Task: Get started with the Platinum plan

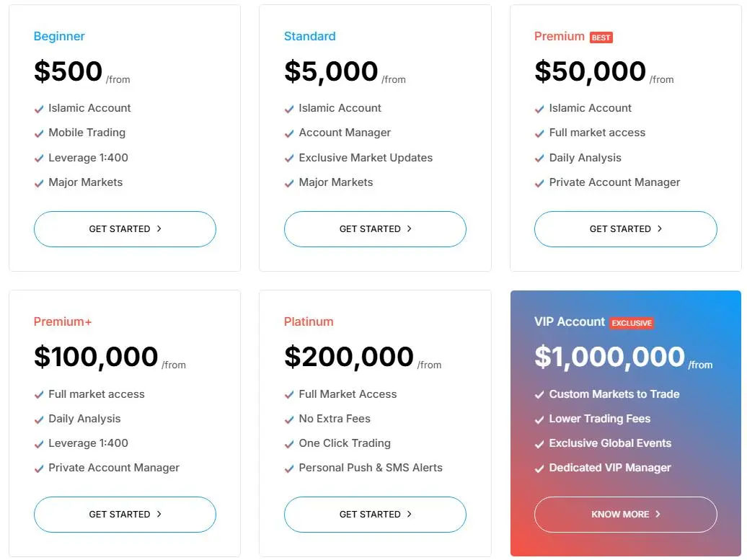Action: pyautogui.click(x=375, y=515)
